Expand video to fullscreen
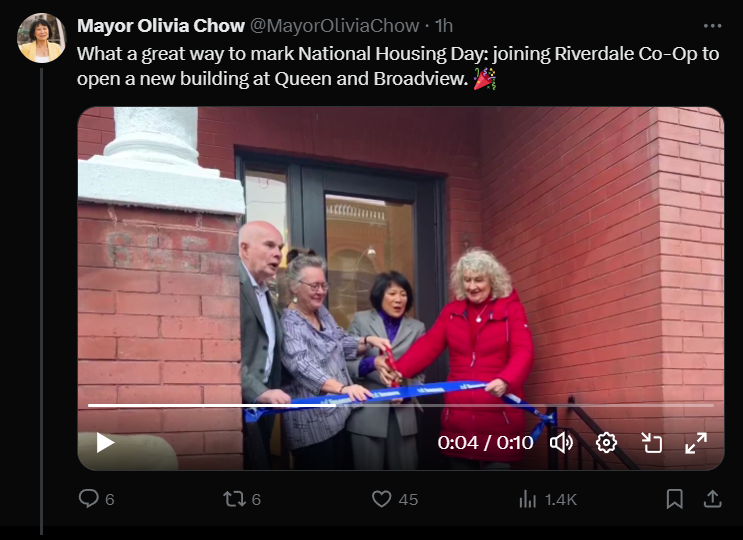This screenshot has width=743, height=540. pos(696,443)
